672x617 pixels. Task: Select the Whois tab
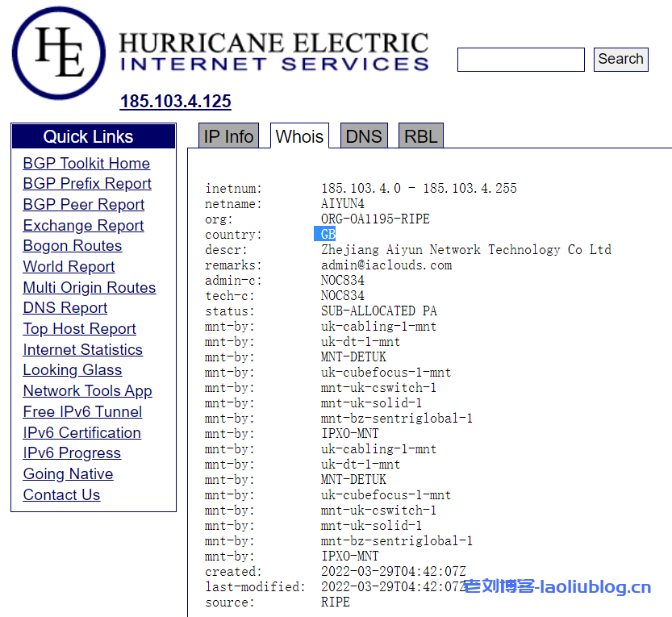pyautogui.click(x=299, y=136)
